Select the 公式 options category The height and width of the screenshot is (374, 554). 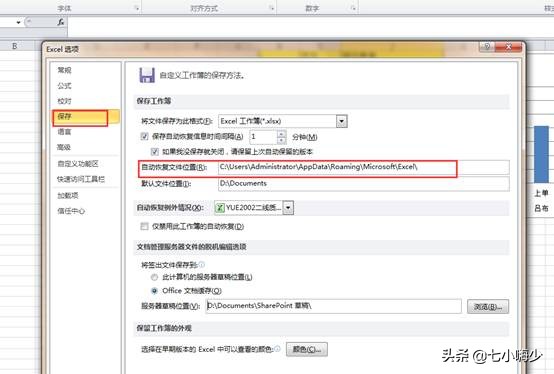coord(64,86)
